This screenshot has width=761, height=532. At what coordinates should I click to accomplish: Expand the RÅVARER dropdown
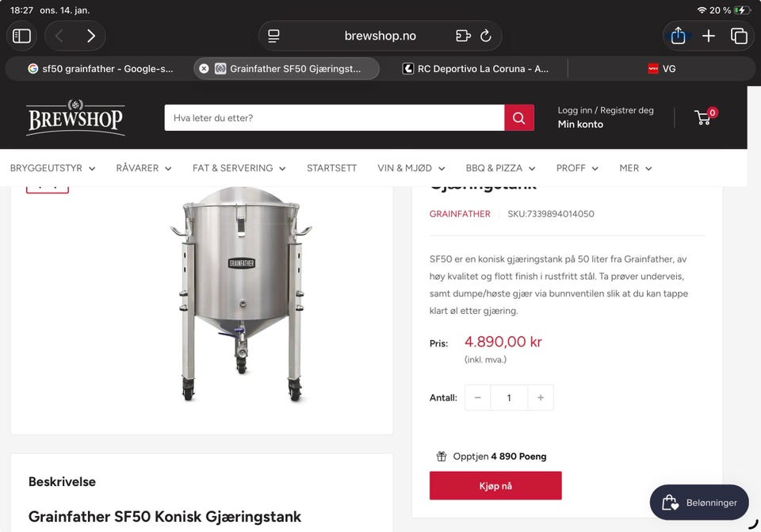[x=143, y=168]
